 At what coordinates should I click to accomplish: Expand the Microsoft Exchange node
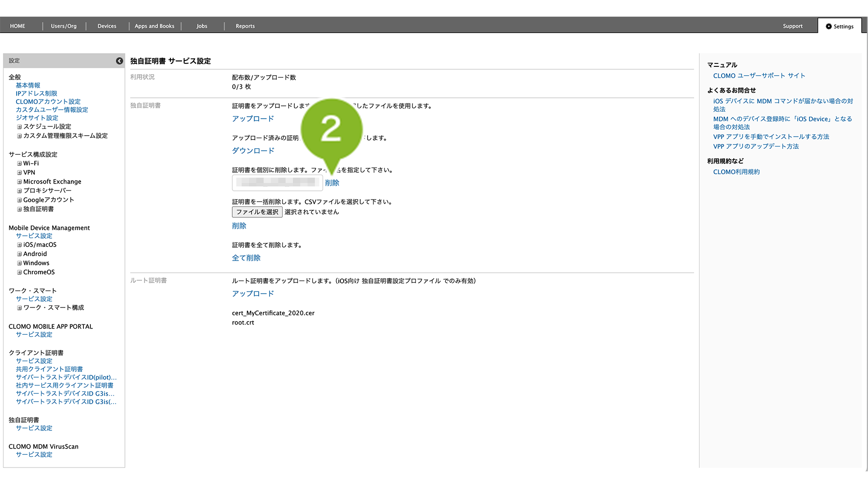tap(20, 182)
